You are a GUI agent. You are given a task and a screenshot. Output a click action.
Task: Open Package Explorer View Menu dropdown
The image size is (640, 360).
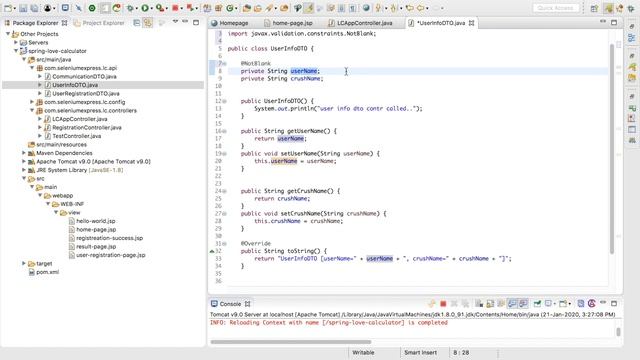point(176,21)
